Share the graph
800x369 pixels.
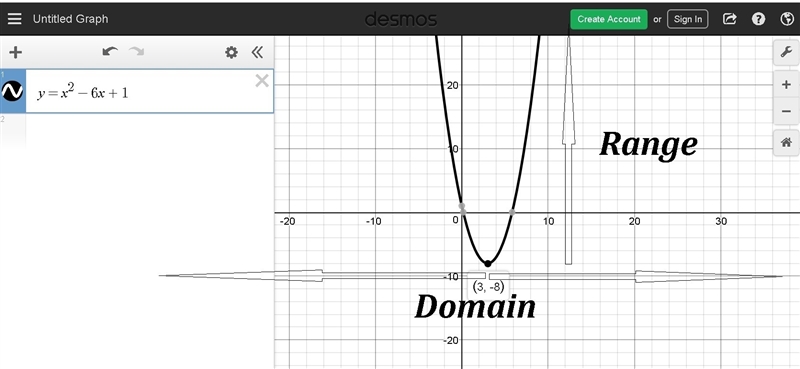730,19
